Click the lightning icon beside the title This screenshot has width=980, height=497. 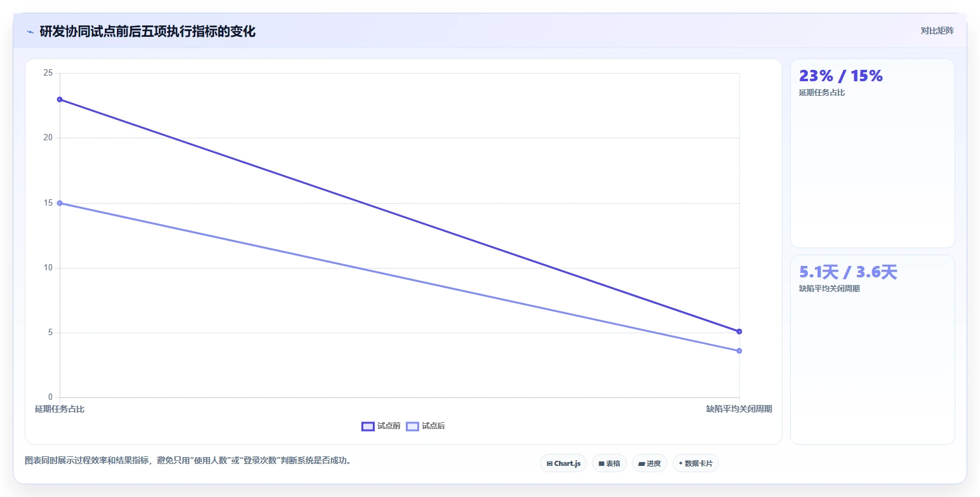pyautogui.click(x=30, y=32)
